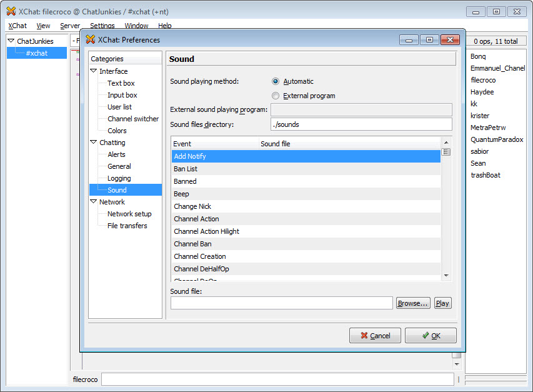Click the event list scrollbar thumb

point(446,152)
